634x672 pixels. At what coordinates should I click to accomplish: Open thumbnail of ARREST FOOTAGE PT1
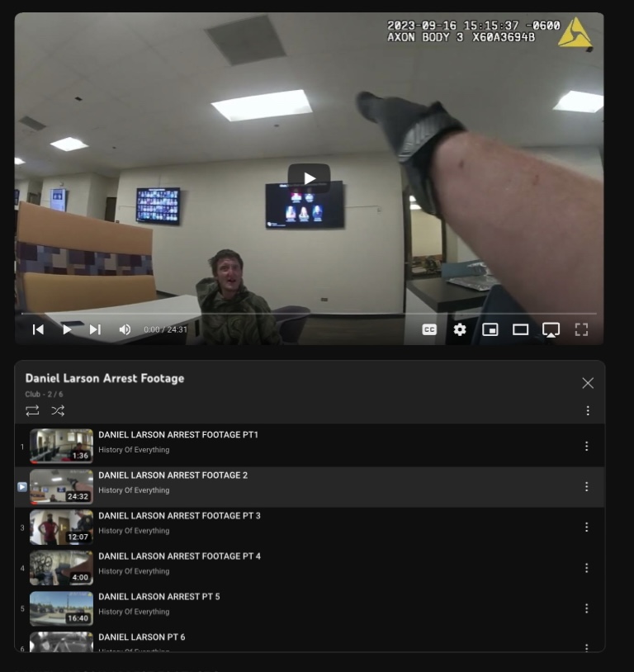tap(61, 446)
